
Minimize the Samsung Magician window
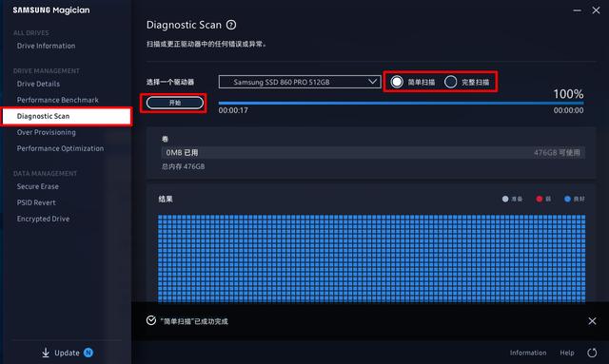[578, 10]
